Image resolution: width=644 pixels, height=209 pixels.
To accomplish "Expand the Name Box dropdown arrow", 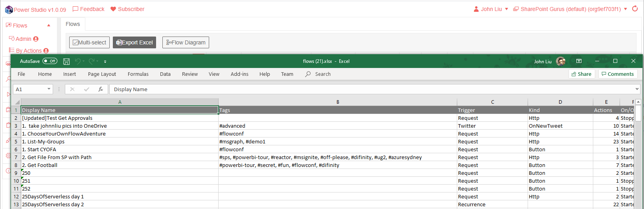I will pos(49,89).
